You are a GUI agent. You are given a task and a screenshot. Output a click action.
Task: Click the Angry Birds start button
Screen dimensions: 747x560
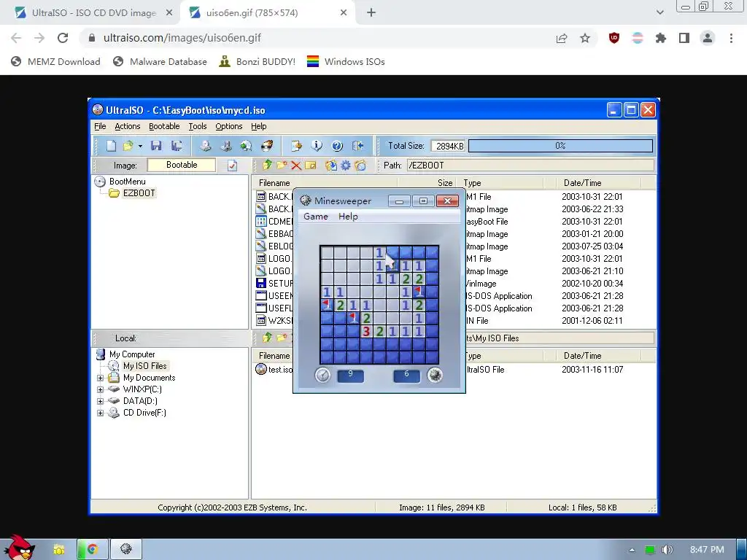pyautogui.click(x=18, y=548)
